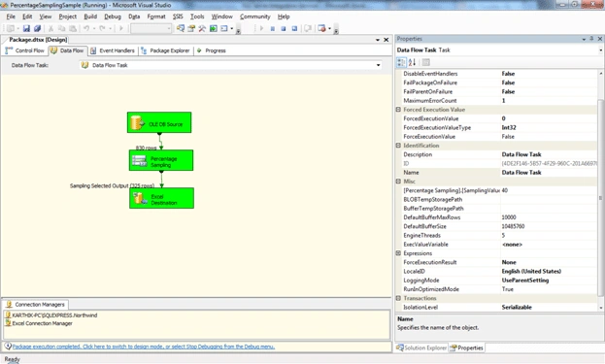Image resolution: width=605 pixels, height=364 pixels.
Task: Click the Break All pause icon
Action: pyautogui.click(x=273, y=28)
